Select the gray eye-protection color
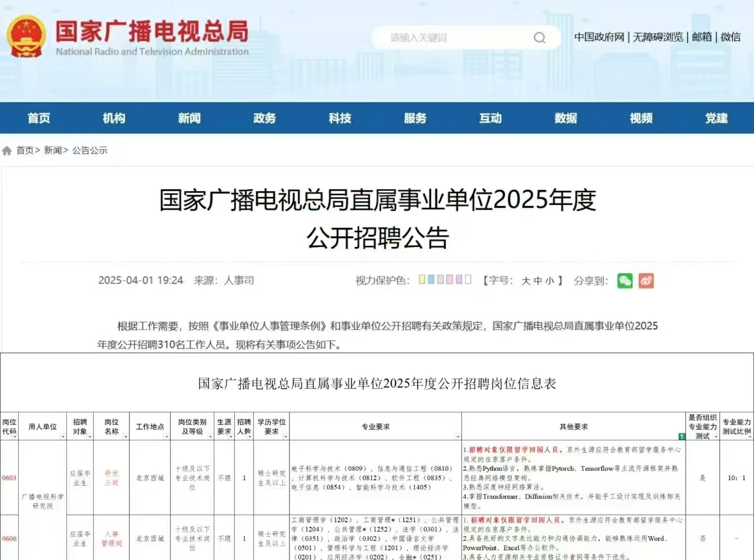Screen dimensions: 754x560 440,279
